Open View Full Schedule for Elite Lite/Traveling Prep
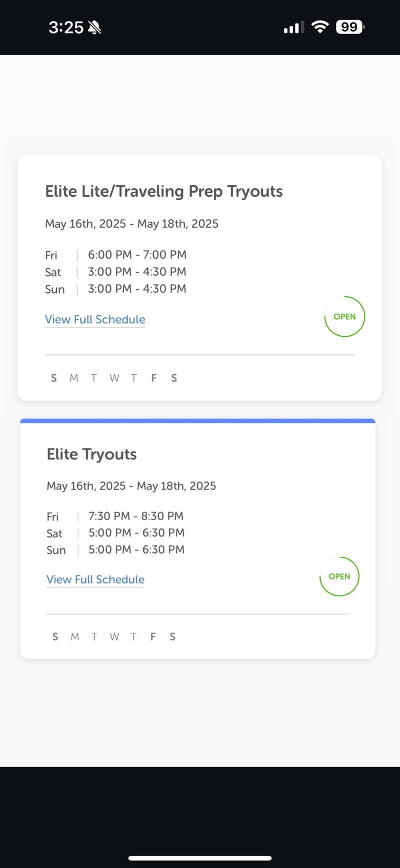 [95, 319]
